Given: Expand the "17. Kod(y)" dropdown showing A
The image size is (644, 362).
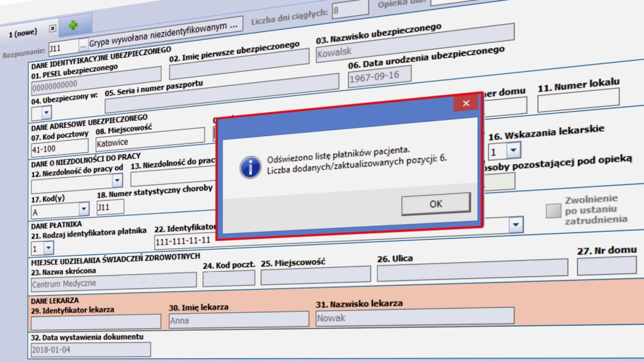Looking at the screenshot, I should pyautogui.click(x=84, y=209).
